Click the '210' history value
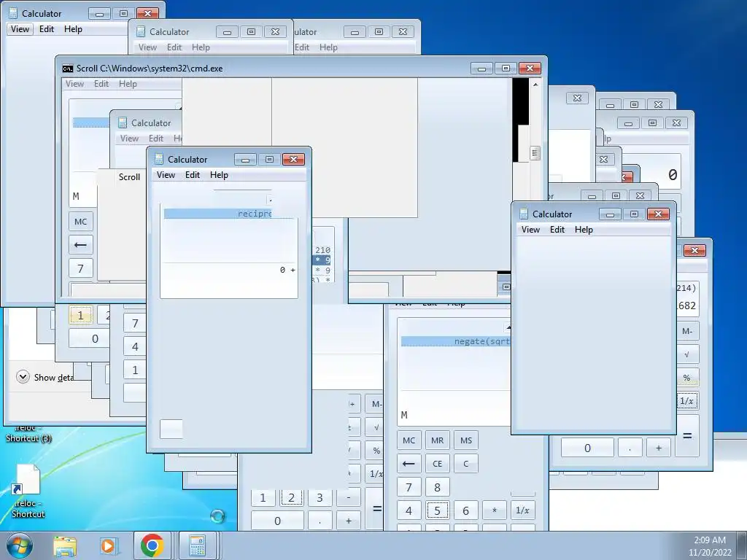This screenshot has height=560, width=747. (322, 250)
